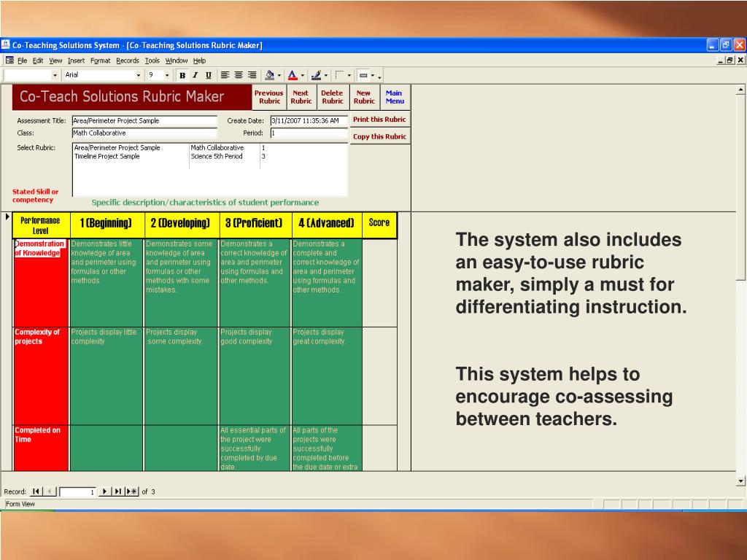Click vertical scrollbar down arrow
Viewport: 747px width, 560px height.
tap(740, 481)
